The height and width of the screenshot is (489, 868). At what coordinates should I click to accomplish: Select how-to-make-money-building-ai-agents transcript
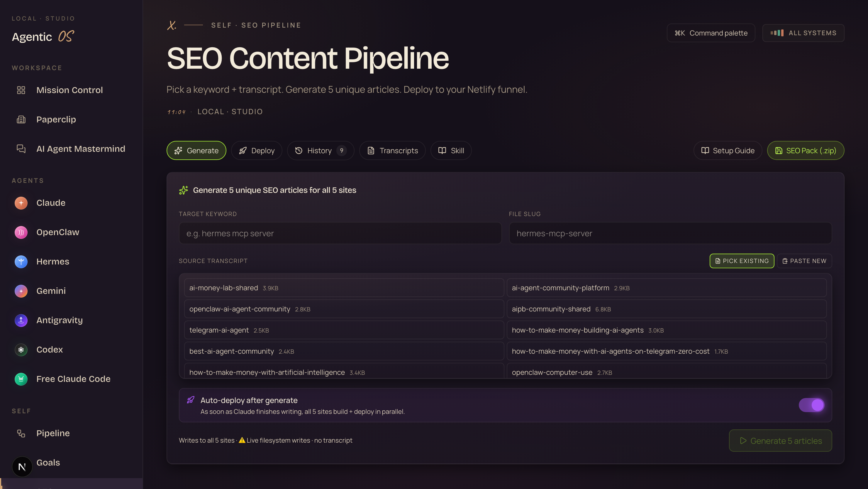[x=667, y=330]
